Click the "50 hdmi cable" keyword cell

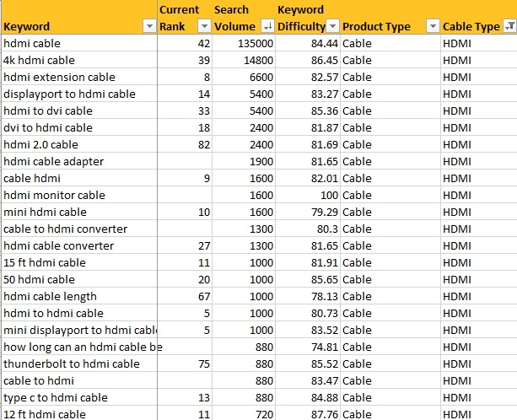(39, 279)
